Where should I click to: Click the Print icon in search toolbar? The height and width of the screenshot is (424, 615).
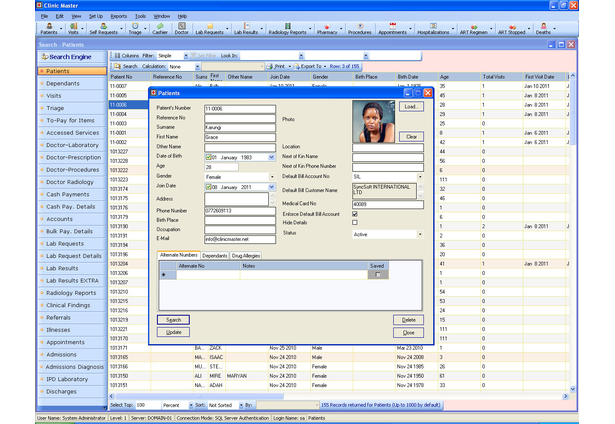(269, 66)
